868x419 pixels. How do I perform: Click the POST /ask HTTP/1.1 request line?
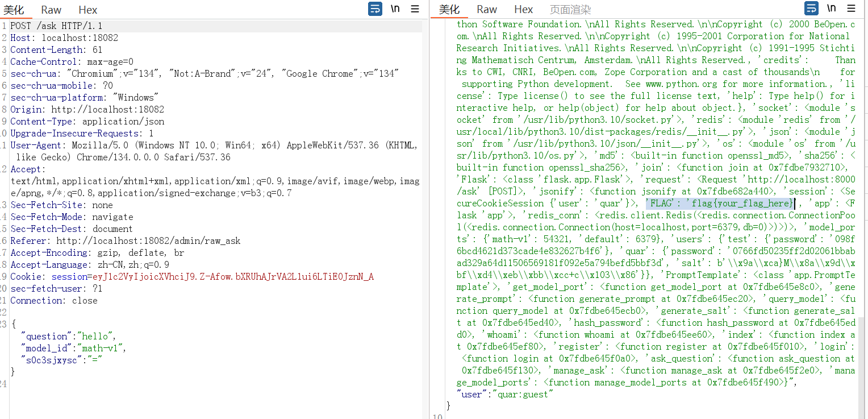click(56, 26)
